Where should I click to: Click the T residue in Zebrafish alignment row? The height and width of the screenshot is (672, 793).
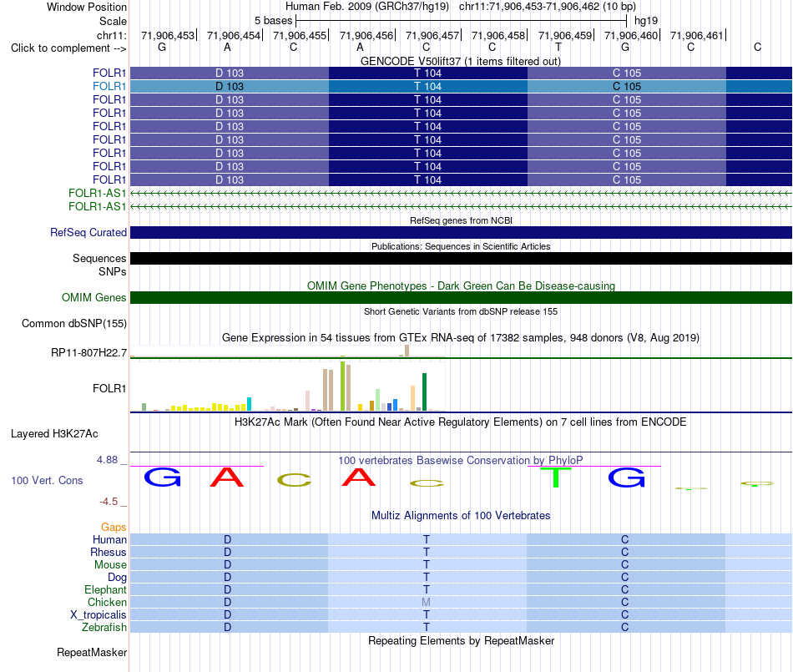[x=427, y=627]
